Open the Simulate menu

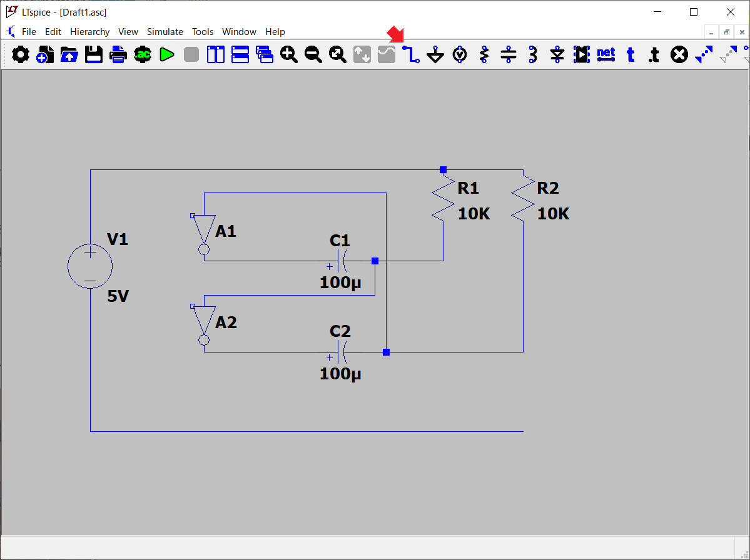pyautogui.click(x=165, y=32)
